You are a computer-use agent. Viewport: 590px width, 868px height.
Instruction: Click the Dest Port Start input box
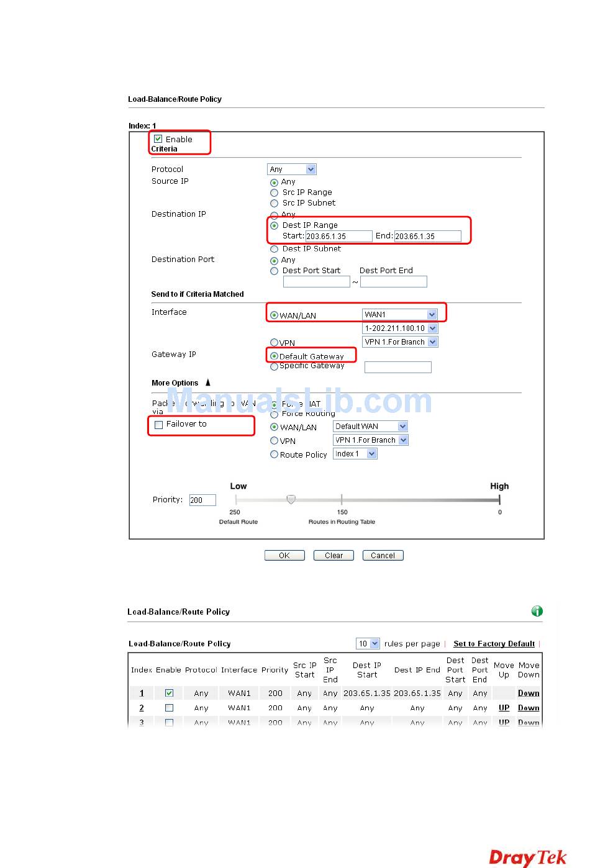pyautogui.click(x=317, y=282)
